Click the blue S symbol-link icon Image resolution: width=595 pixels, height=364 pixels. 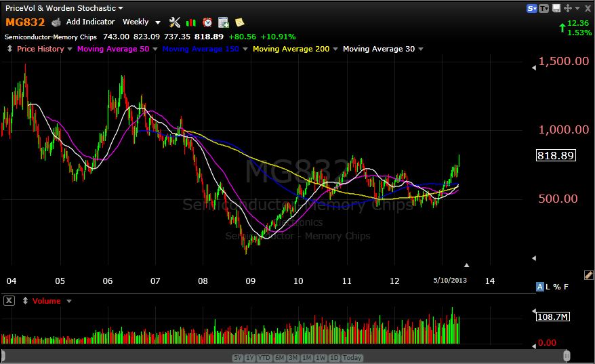531,8
